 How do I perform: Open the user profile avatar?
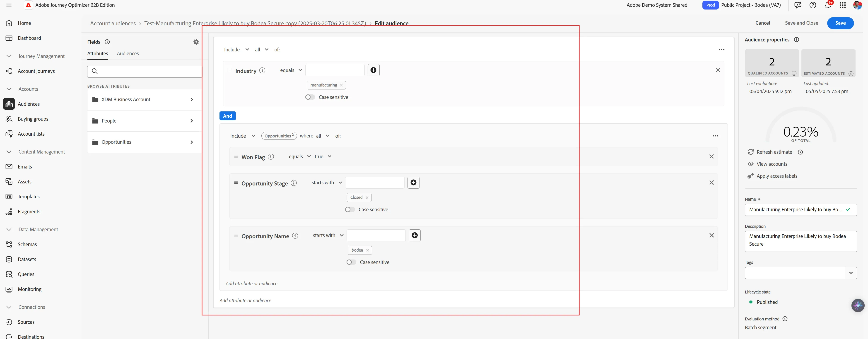tap(858, 5)
